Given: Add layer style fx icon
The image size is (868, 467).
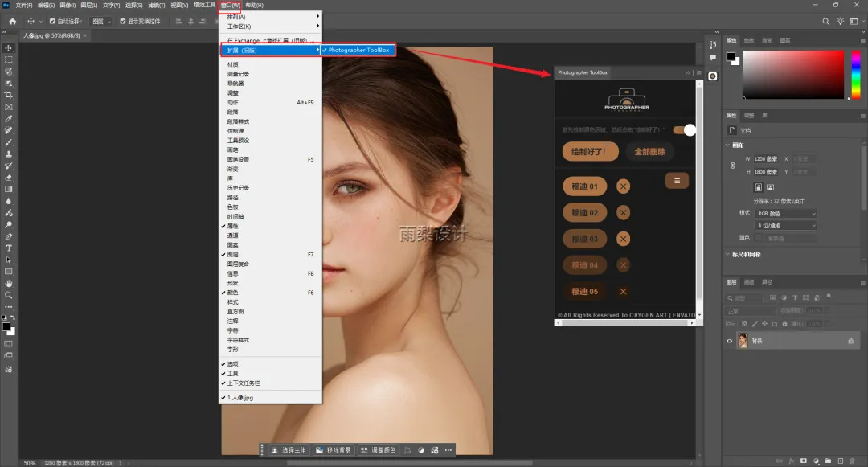Looking at the screenshot, I should coord(791,461).
